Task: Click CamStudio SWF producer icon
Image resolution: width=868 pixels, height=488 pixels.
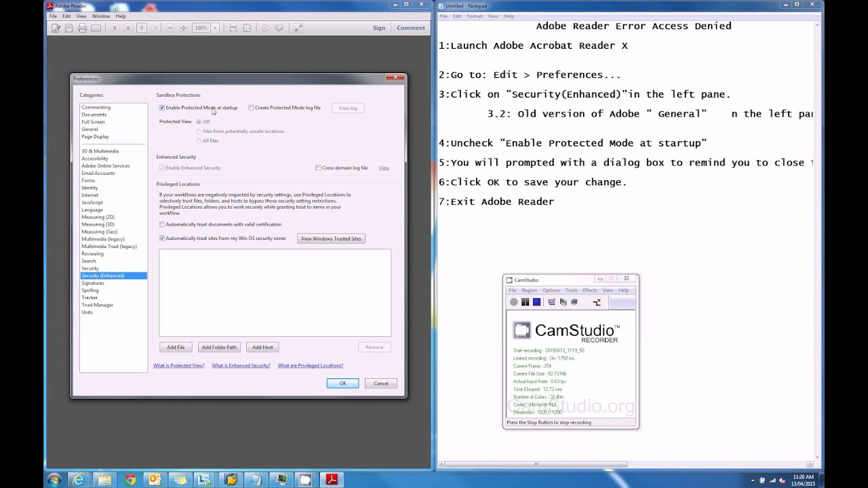Action: (574, 302)
